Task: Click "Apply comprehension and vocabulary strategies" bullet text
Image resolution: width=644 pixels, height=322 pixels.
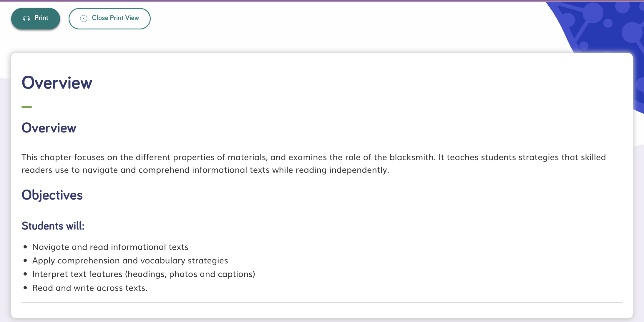Action: pos(130,260)
